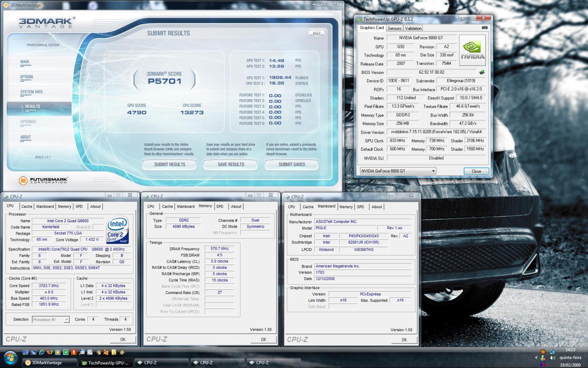This screenshot has height=368, width=588.
Task: Open the Memory tab in rightmost CPU-Z
Action: coord(346,207)
